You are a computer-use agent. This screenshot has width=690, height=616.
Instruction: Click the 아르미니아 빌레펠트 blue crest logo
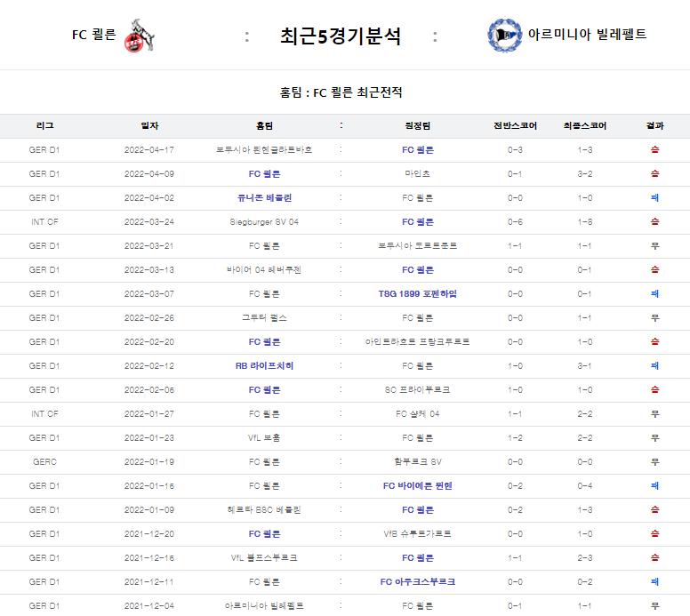(x=505, y=36)
